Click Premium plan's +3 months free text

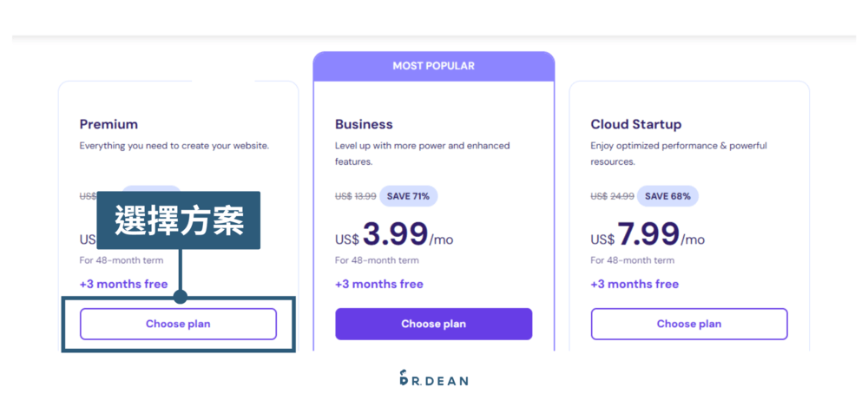(x=123, y=284)
